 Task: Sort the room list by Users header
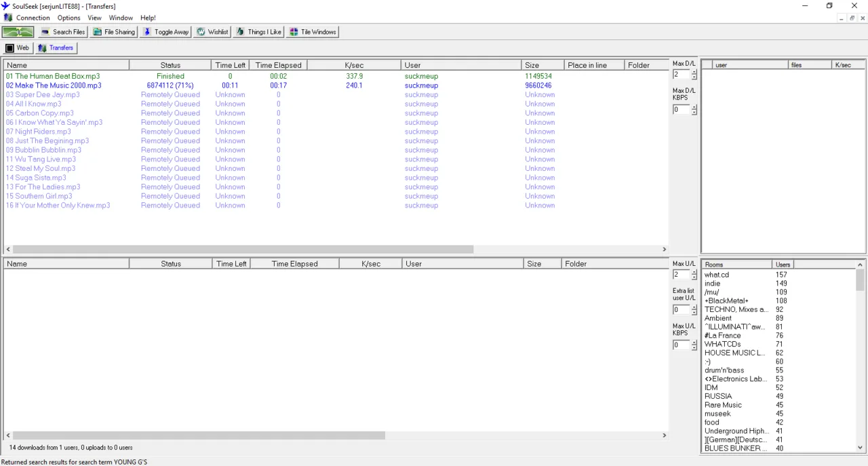(783, 265)
